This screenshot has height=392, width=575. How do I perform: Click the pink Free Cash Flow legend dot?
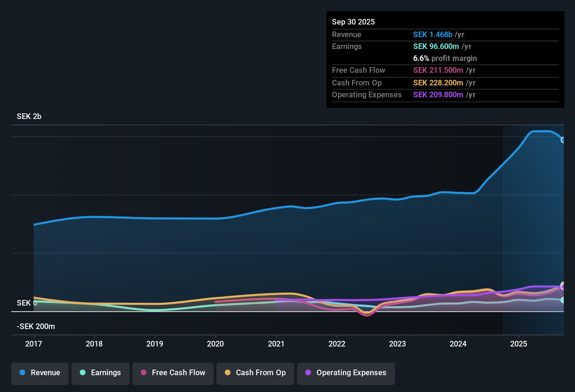pyautogui.click(x=143, y=373)
